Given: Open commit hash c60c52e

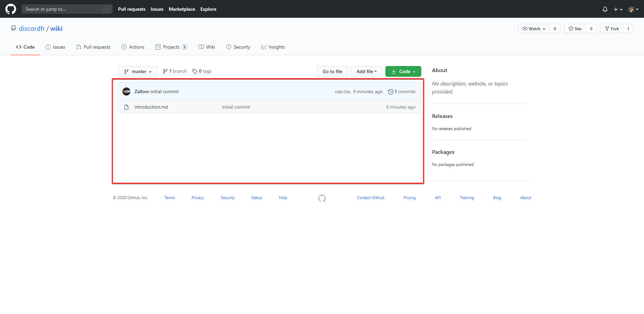Looking at the screenshot, I should click(x=342, y=92).
